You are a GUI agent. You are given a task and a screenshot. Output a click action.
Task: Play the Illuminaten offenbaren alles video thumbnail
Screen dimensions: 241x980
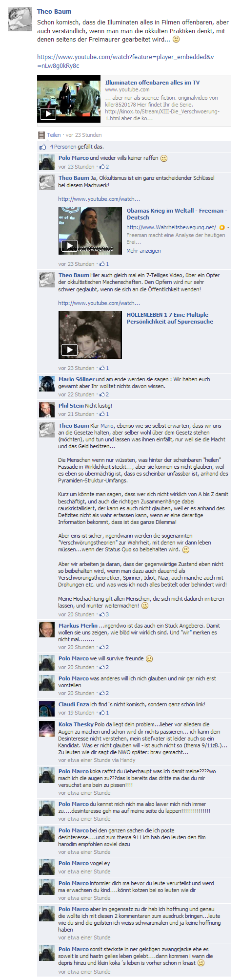(68, 99)
